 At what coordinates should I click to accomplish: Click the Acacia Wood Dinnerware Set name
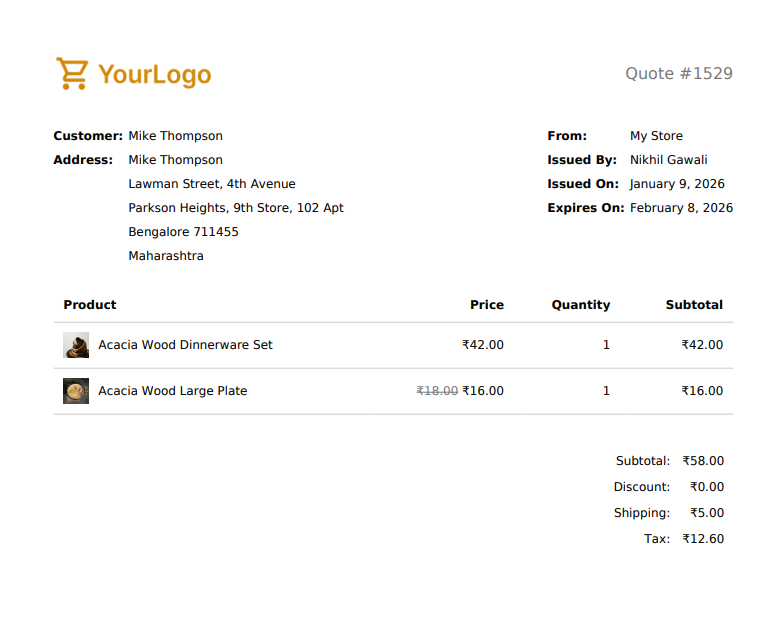(x=185, y=345)
